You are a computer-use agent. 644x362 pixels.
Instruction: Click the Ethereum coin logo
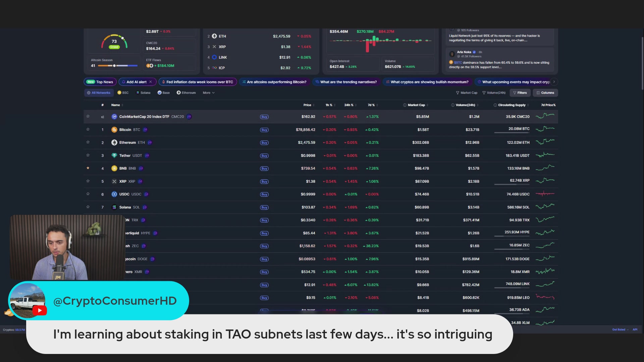[x=114, y=142]
